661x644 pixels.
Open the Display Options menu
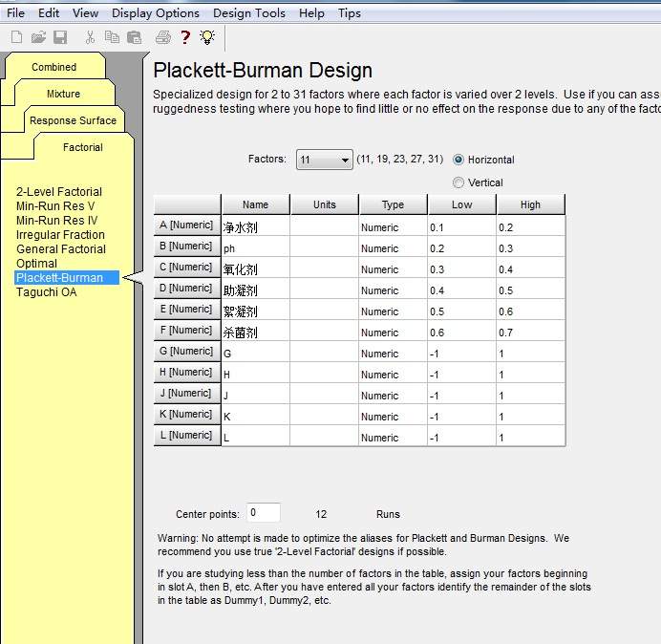156,13
